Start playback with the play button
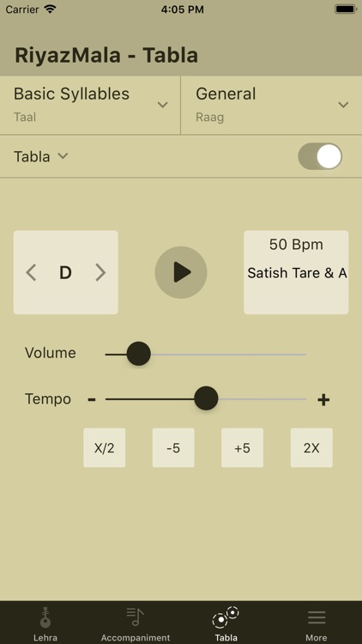This screenshot has width=362, height=644. coord(181,272)
